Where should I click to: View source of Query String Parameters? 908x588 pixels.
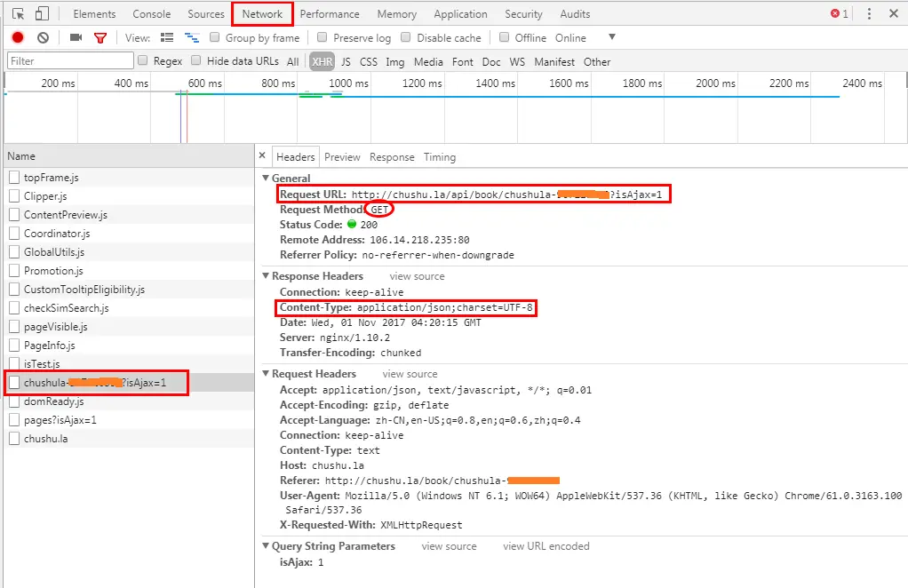[449, 545]
